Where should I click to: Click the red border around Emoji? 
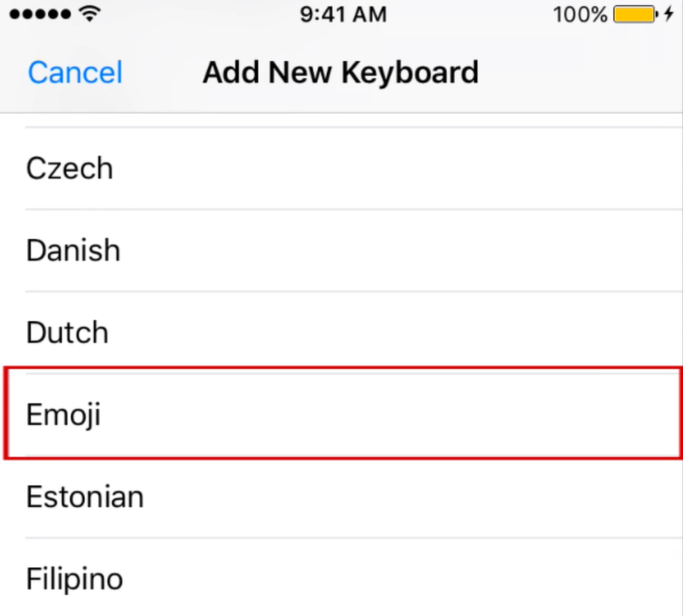point(341,368)
